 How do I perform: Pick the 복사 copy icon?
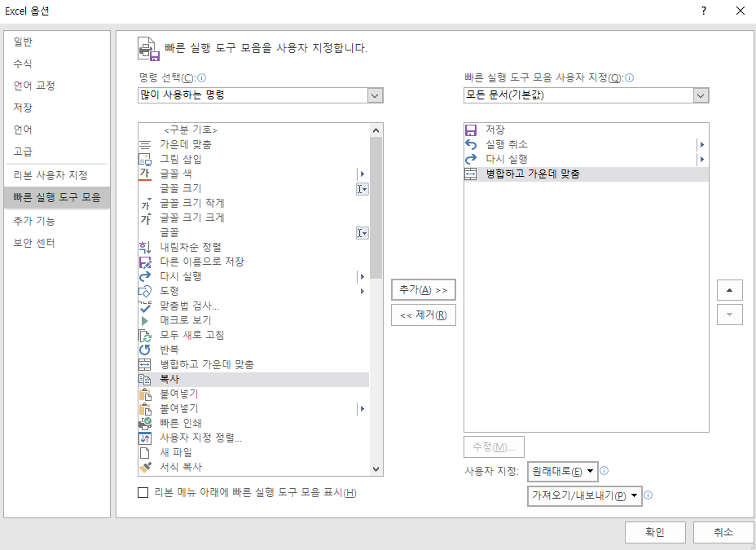point(145,380)
